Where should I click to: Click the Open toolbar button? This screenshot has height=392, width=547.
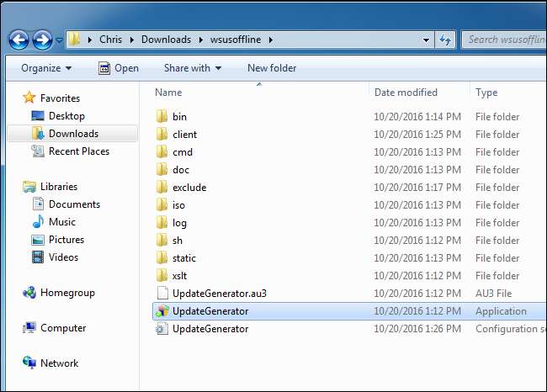[x=119, y=68]
